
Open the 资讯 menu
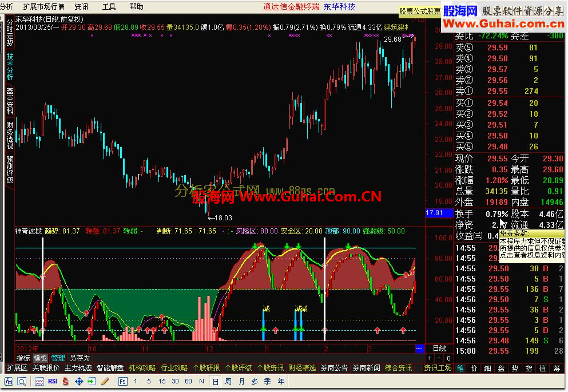tap(81, 6)
